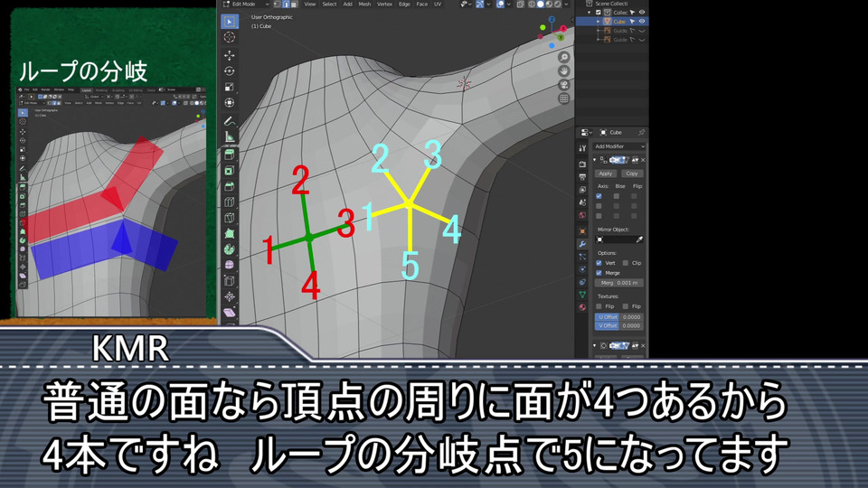Expand the Cube item in outliner
The image size is (868, 488).
(598, 22)
